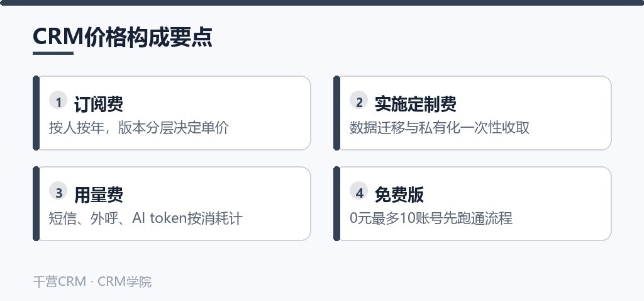644x301 pixels.
Task: Click the dark header strip at top
Action: (x=322, y=3)
